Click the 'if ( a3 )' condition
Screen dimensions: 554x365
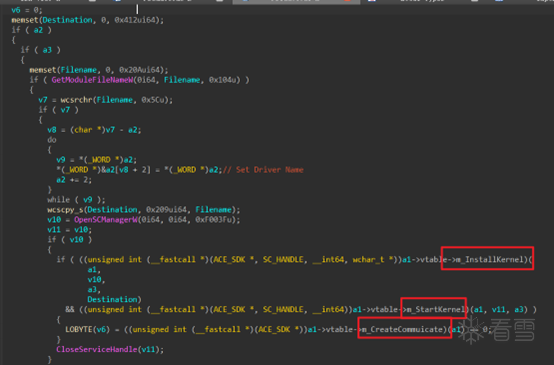pyautogui.click(x=40, y=50)
